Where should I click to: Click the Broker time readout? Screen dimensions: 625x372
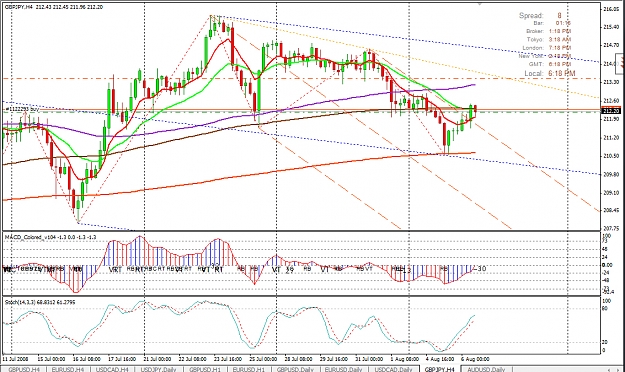pos(548,31)
